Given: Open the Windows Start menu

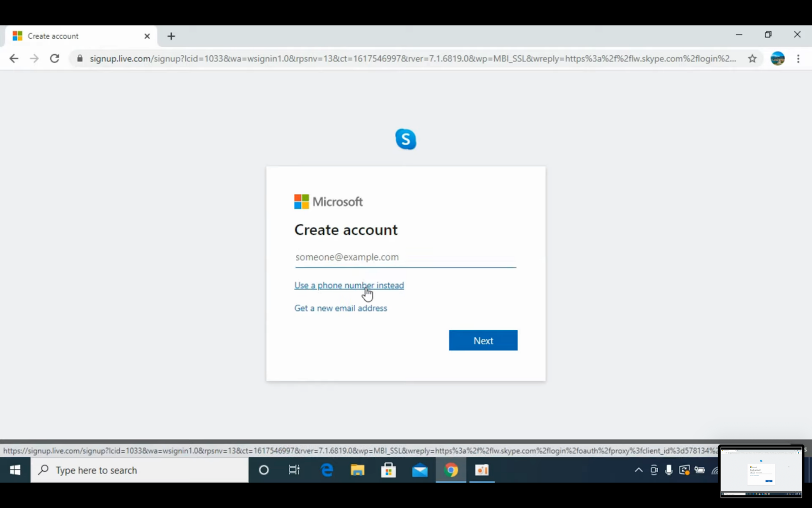Looking at the screenshot, I should (15, 470).
